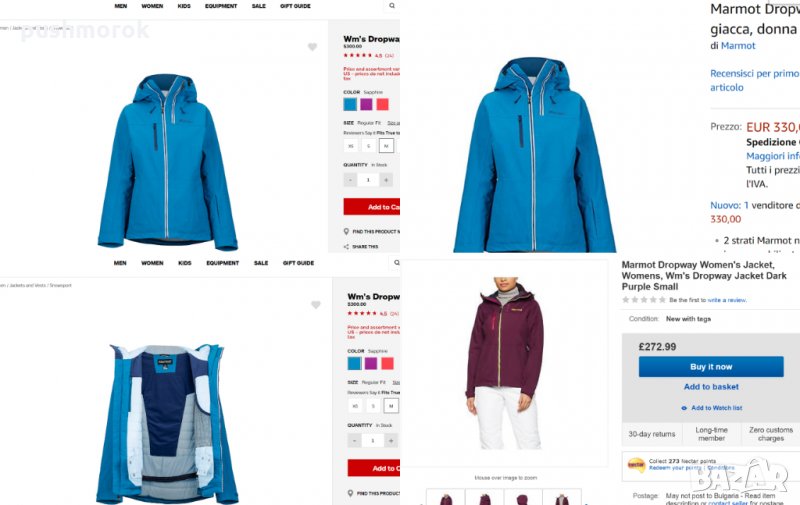800x505 pixels.
Task: Open the Marmot brand link
Action: click(x=738, y=45)
